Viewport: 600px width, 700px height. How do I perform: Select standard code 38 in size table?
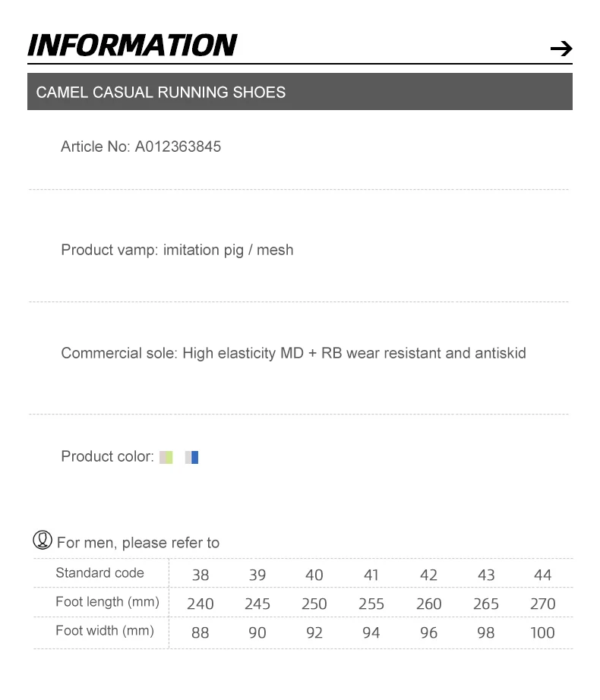[201, 575]
